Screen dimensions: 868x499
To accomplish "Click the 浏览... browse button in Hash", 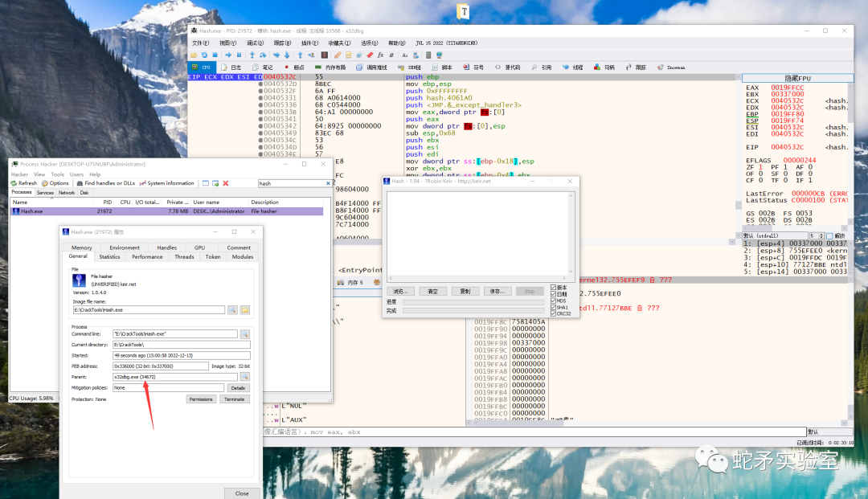I will [x=399, y=291].
